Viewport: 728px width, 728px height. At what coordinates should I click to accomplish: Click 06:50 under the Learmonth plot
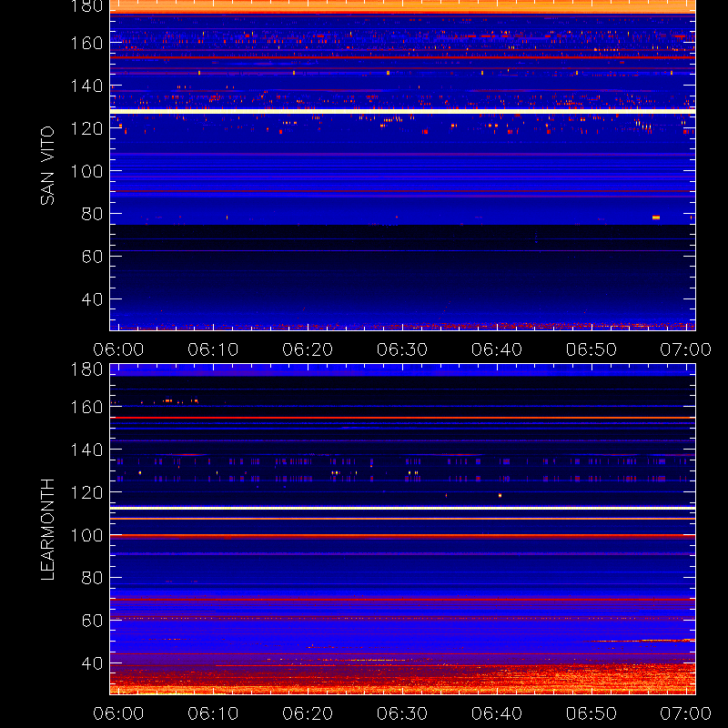[591, 713]
